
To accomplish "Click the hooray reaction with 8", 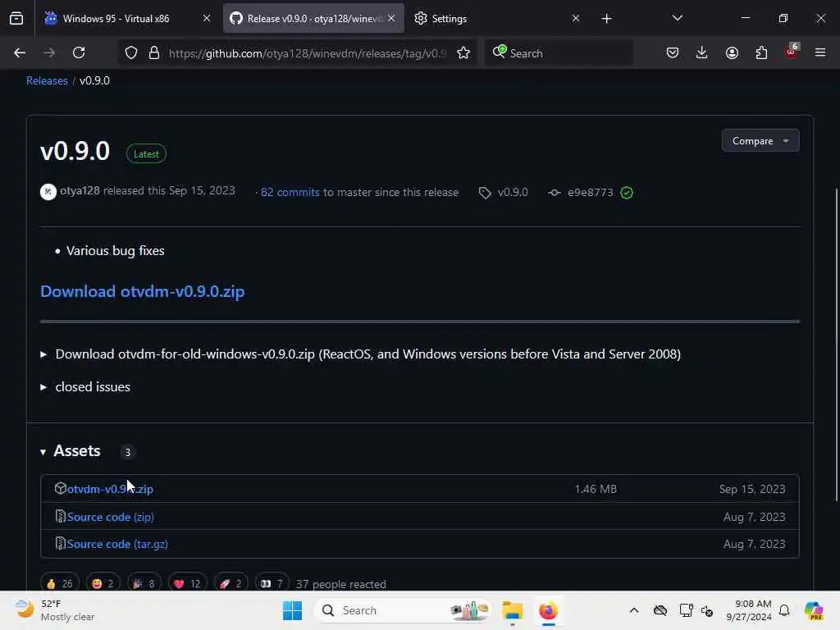I will tap(144, 583).
